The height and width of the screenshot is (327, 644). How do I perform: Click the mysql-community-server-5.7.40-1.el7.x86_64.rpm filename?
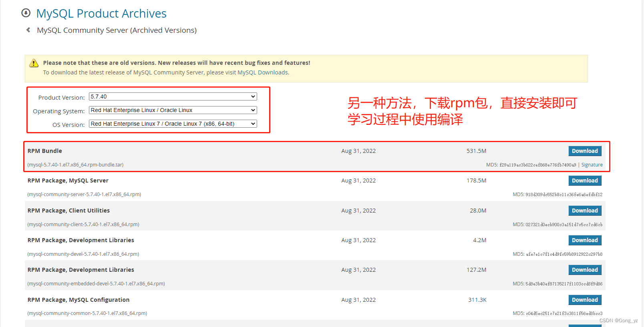[x=84, y=195]
